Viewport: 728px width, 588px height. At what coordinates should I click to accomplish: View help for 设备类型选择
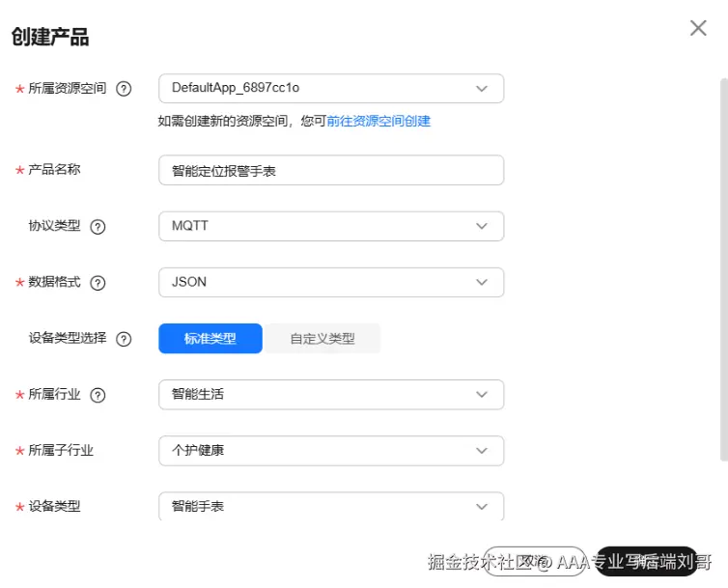(x=124, y=339)
